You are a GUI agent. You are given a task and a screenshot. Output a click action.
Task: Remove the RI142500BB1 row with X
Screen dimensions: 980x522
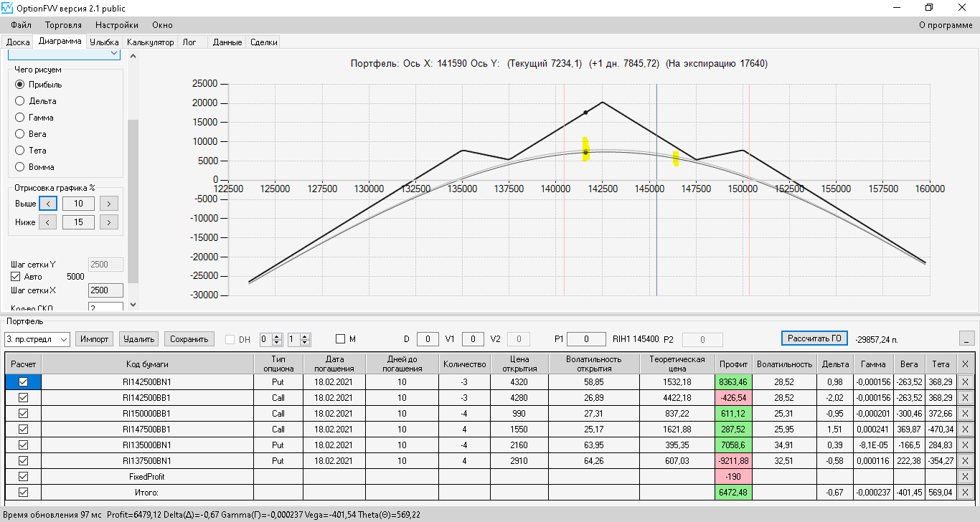(x=965, y=398)
